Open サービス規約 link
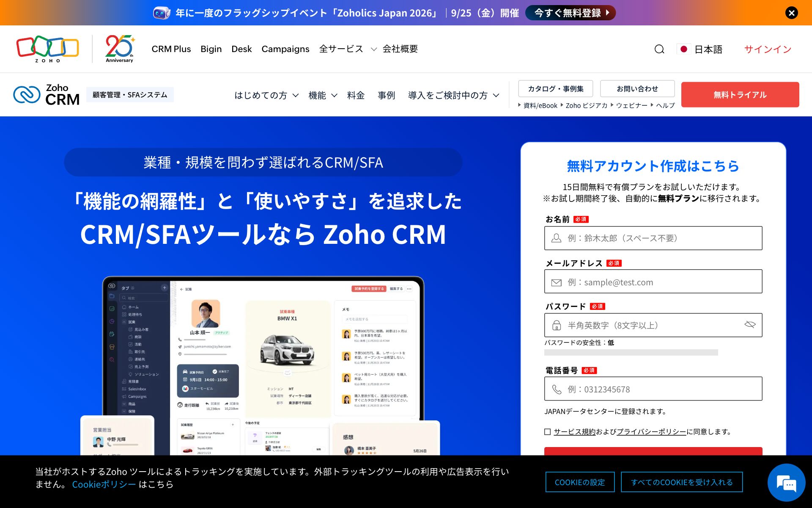This screenshot has height=508, width=812. tap(574, 432)
